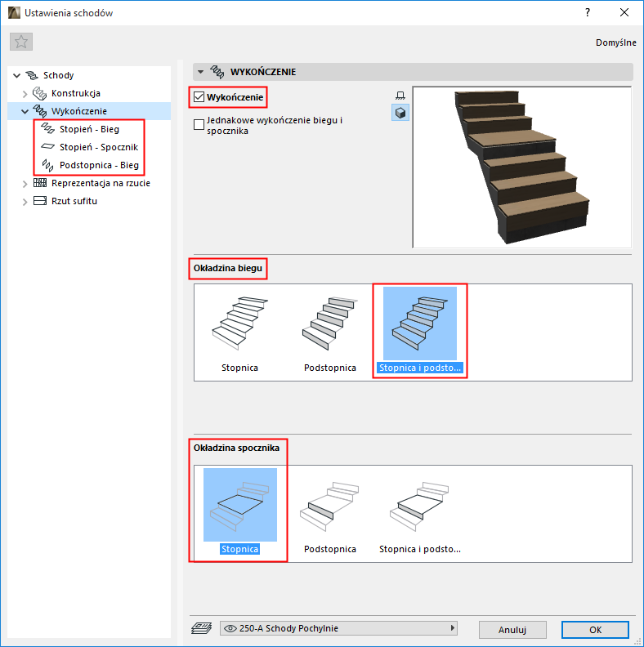Click the Stopień - Bieg tread icon

48,129
